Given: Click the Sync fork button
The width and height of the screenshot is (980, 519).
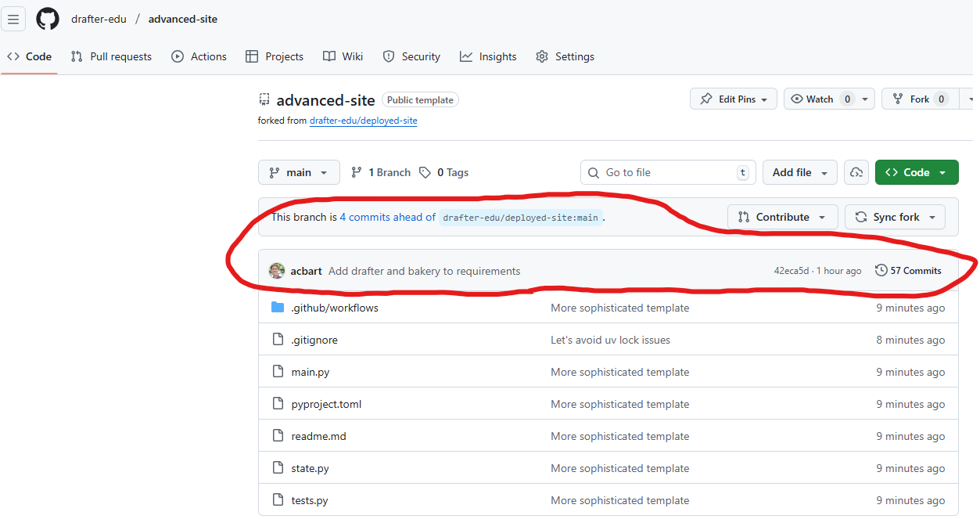Looking at the screenshot, I should [x=895, y=217].
